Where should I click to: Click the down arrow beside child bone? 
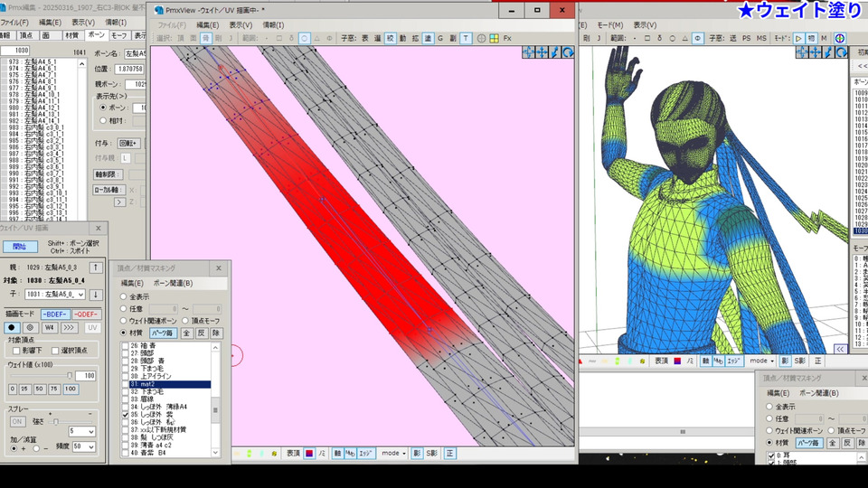(x=96, y=295)
